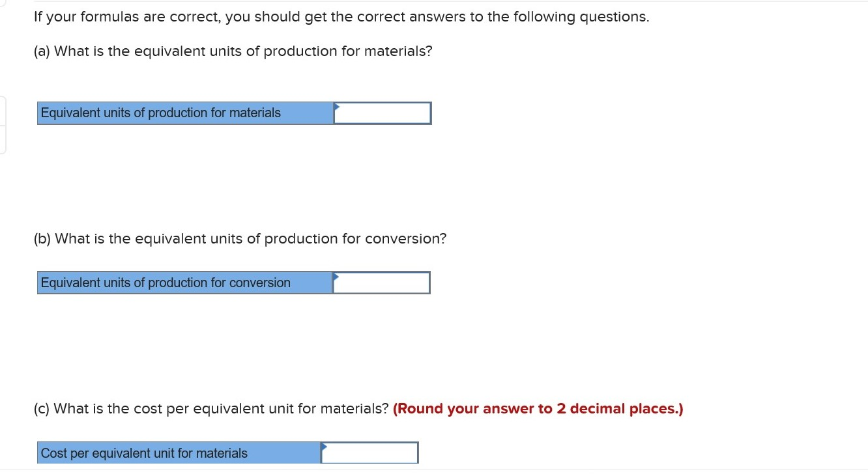Screen dimensions: 868x474
Task: Select the 'Equivalent units of production for materials' label
Action: click(160, 113)
